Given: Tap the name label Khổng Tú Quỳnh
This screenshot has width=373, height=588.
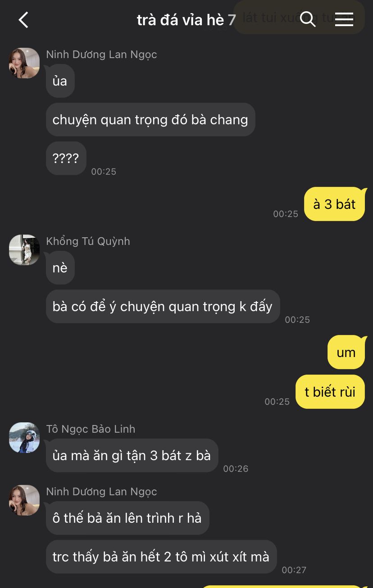Looking at the screenshot, I should [88, 241].
